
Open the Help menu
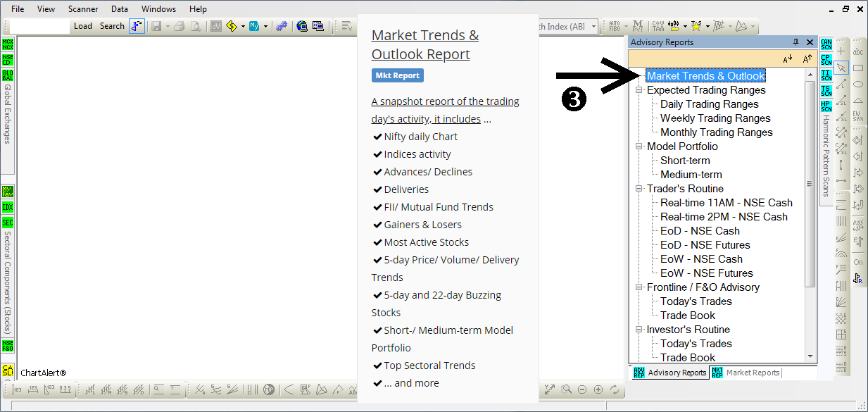(x=199, y=9)
